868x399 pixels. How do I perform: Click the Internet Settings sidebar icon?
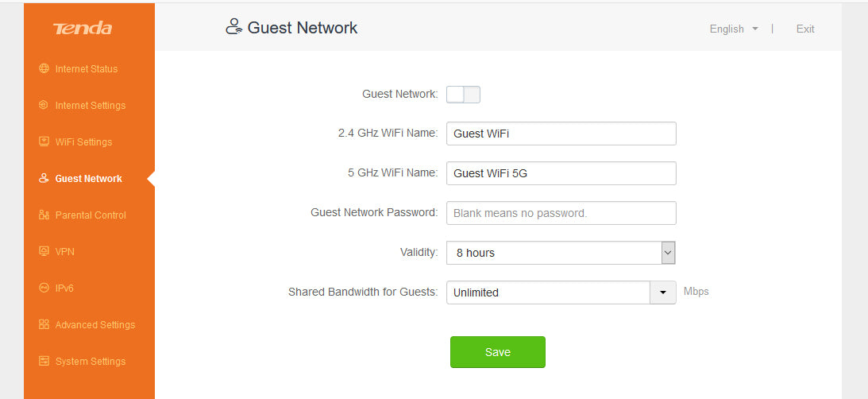click(x=44, y=106)
